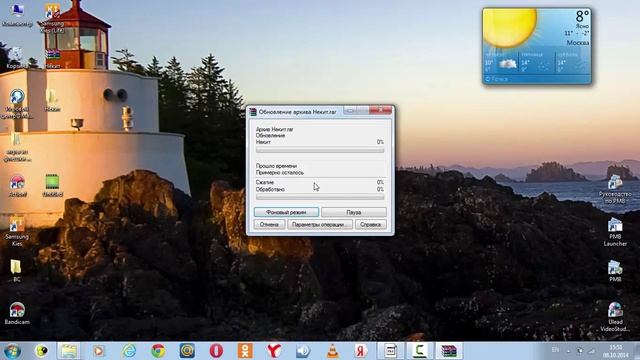Click the lower total progress bar

tap(320, 197)
